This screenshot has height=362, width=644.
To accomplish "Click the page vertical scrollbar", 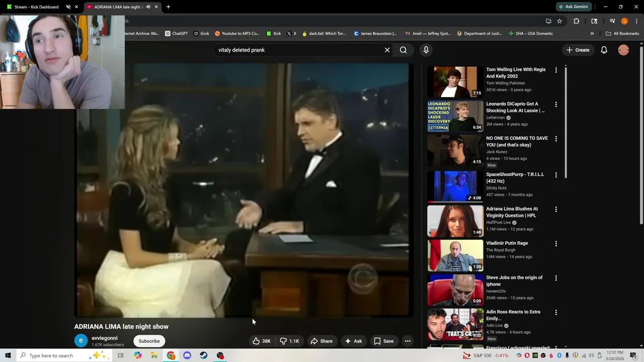I will (641, 136).
